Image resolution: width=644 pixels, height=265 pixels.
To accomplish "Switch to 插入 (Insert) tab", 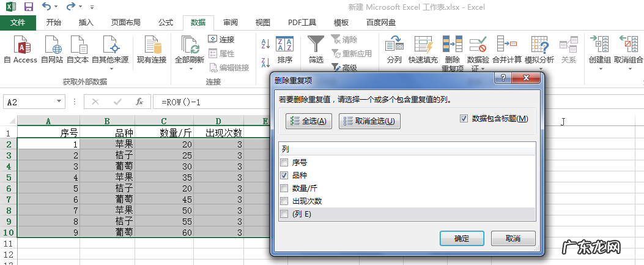I will coord(86,23).
